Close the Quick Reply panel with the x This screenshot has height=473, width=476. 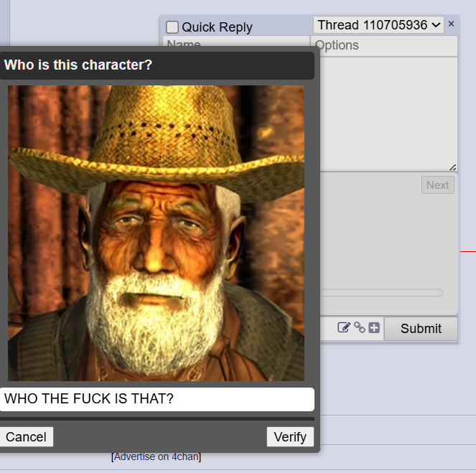451,24
